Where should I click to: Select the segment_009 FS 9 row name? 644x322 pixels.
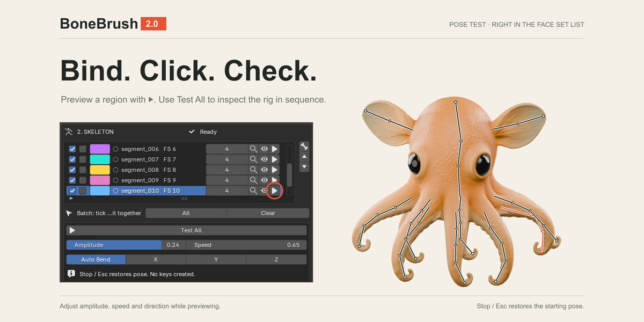click(x=149, y=180)
